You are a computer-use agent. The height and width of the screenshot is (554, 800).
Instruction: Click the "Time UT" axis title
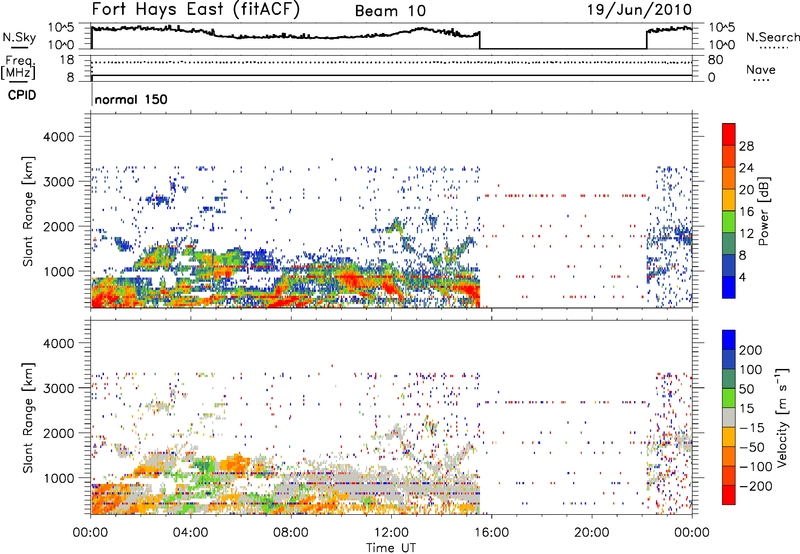pyautogui.click(x=391, y=548)
